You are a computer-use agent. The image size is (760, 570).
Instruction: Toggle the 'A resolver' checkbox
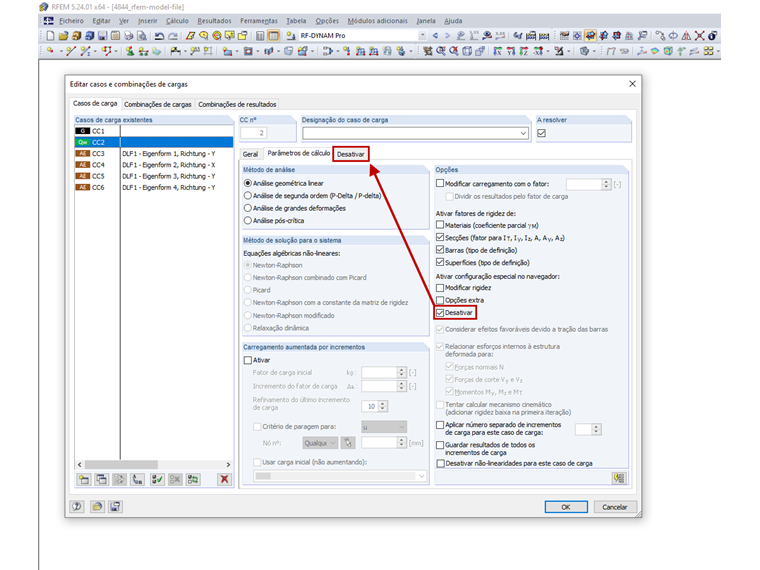point(541,133)
